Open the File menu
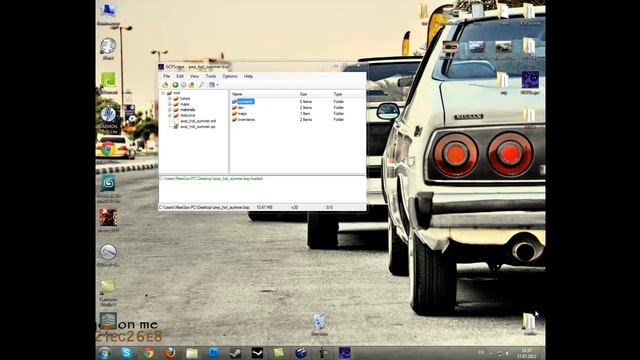 pos(167,76)
